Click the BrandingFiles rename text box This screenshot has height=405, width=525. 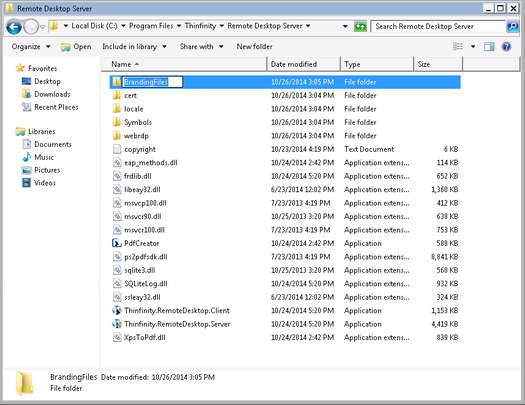click(x=153, y=82)
